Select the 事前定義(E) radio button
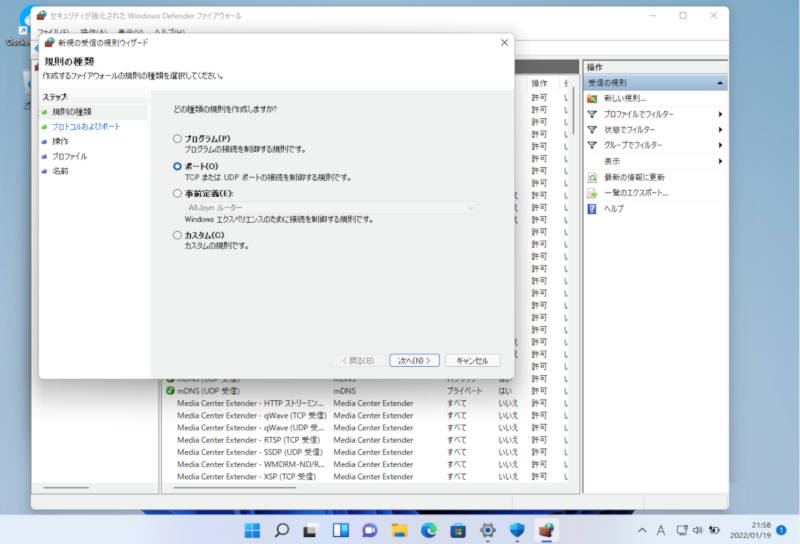The image size is (800, 544). (177, 193)
